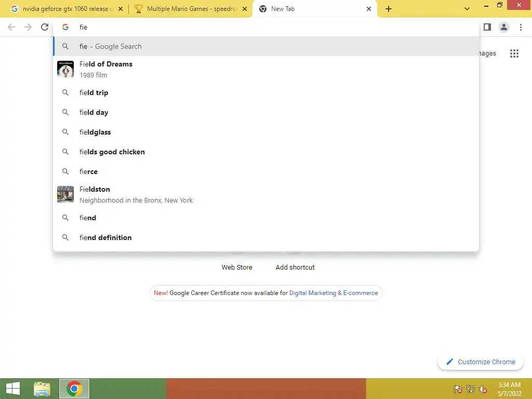Close the nvidia geforce gtx 1060 tab
The width and height of the screenshot is (532, 399).
(x=121, y=9)
